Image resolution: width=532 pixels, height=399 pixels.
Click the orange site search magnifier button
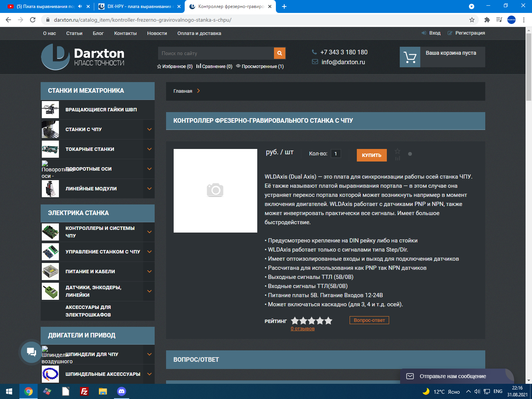coord(279,53)
